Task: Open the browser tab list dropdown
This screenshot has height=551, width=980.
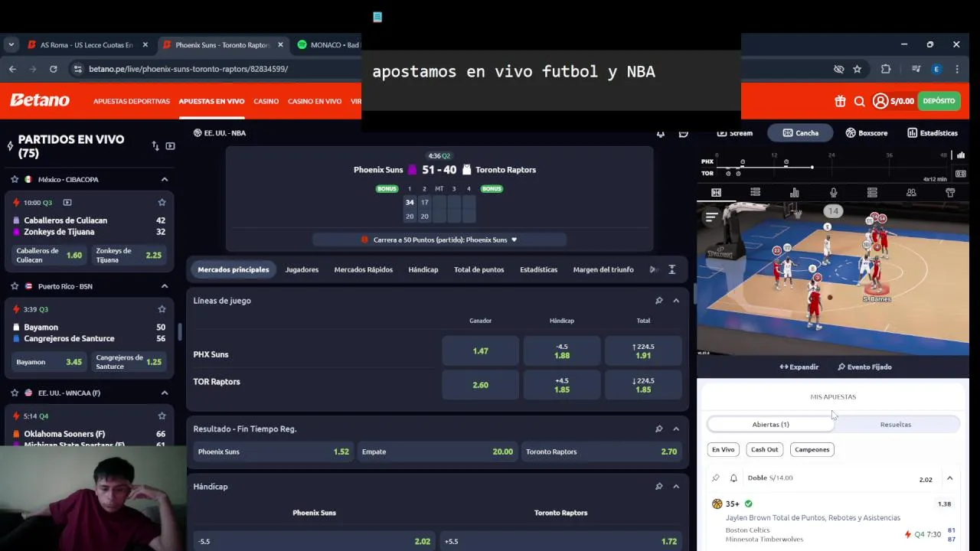Action: (x=11, y=44)
